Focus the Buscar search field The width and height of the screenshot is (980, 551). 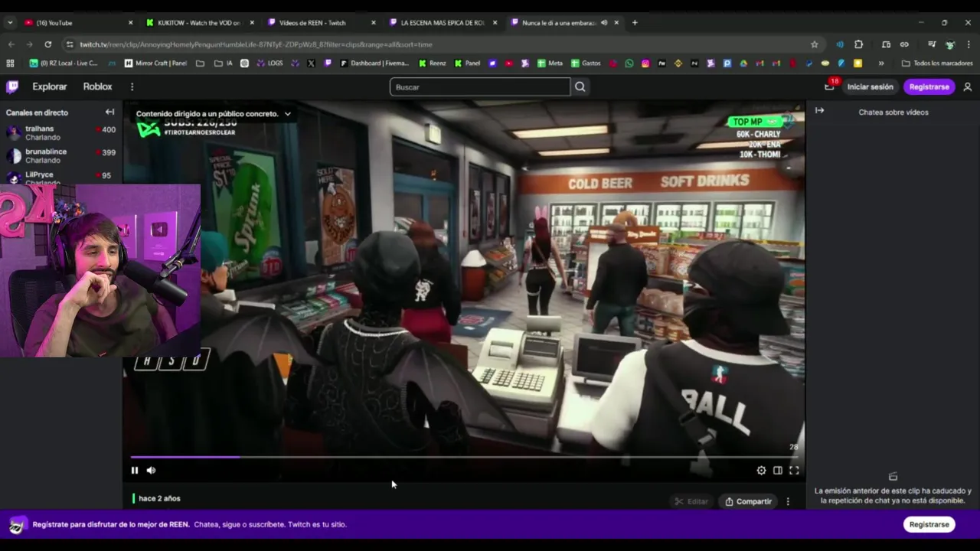coord(480,86)
